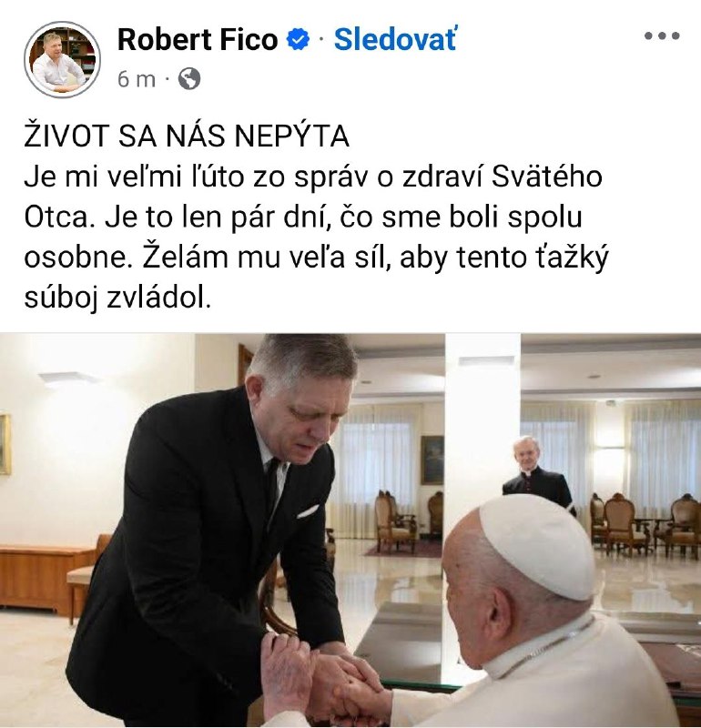701x728 pixels.
Task: Open the three-dot post options menu
Action: (662, 35)
